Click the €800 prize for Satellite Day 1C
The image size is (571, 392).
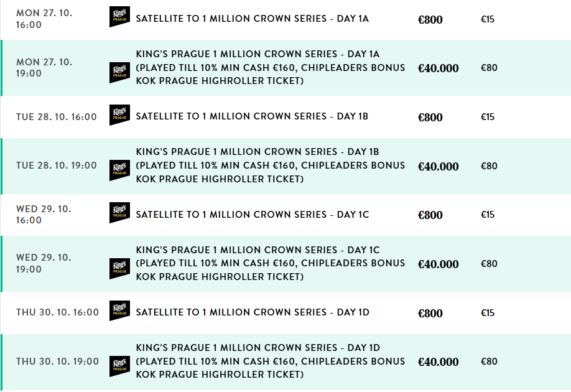[430, 215]
